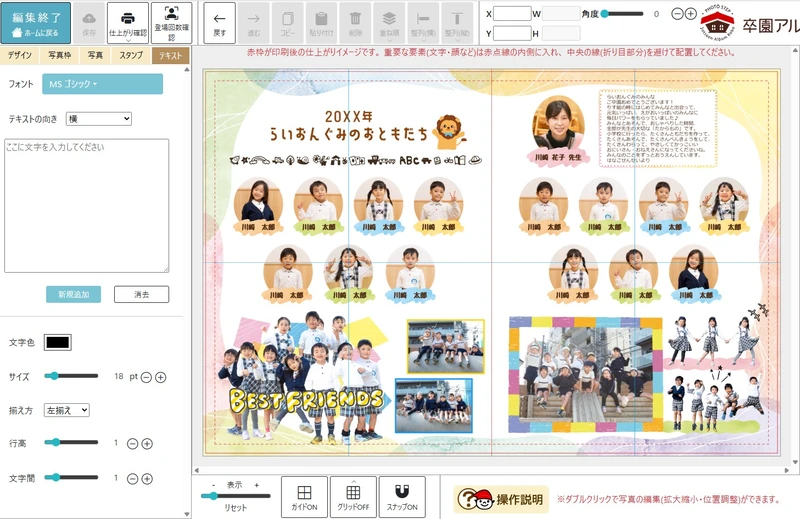Open the 重ね順 layer order menu
The image size is (800, 519).
coord(389,23)
